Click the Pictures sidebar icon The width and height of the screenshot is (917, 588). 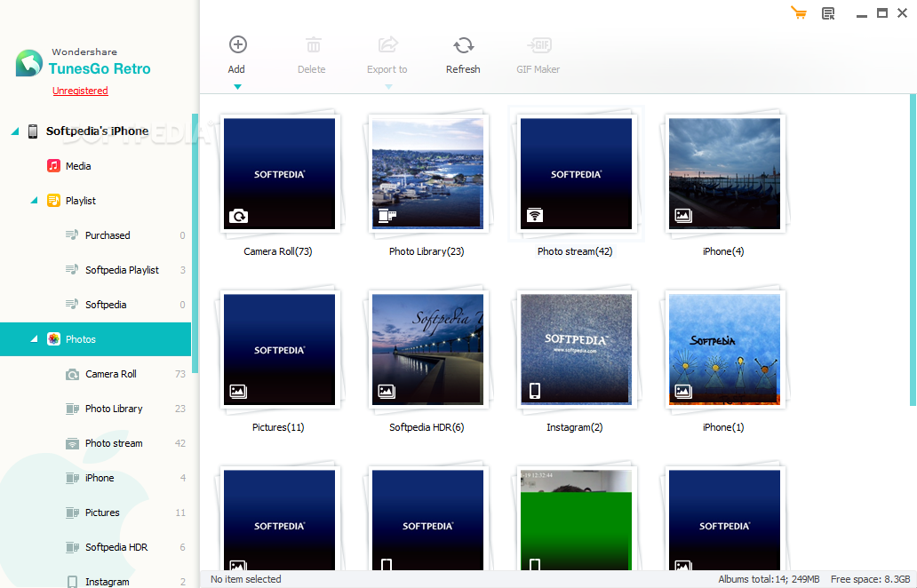point(72,513)
